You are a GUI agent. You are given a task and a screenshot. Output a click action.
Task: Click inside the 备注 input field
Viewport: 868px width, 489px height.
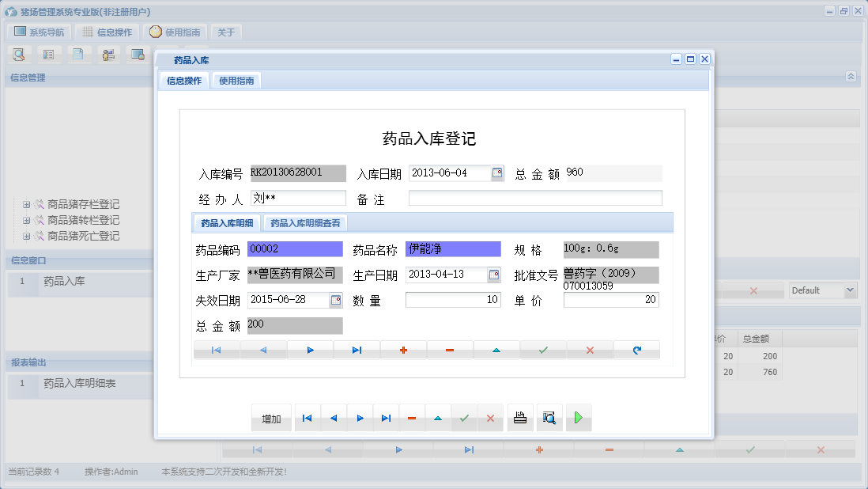(535, 197)
